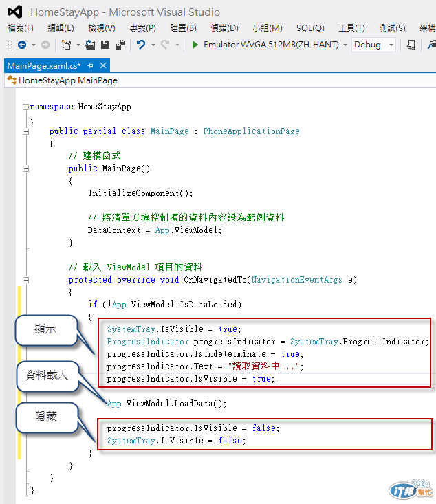This screenshot has height=504, width=436.
Task: Open the back navigation history dropdown
Action: pyautogui.click(x=34, y=45)
